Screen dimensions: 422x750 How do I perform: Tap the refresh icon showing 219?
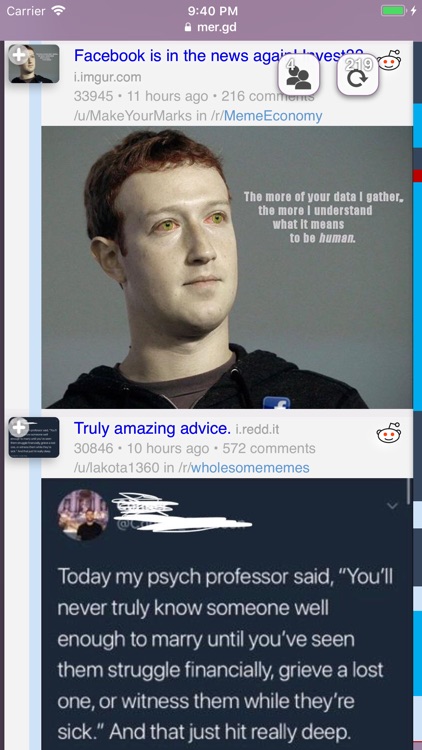click(x=357, y=75)
